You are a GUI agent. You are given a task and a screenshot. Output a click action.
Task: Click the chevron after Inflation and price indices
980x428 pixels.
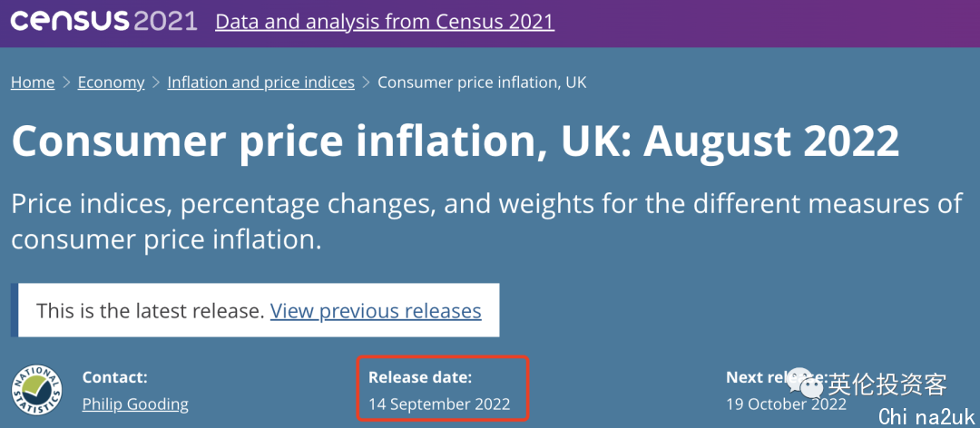(367, 83)
